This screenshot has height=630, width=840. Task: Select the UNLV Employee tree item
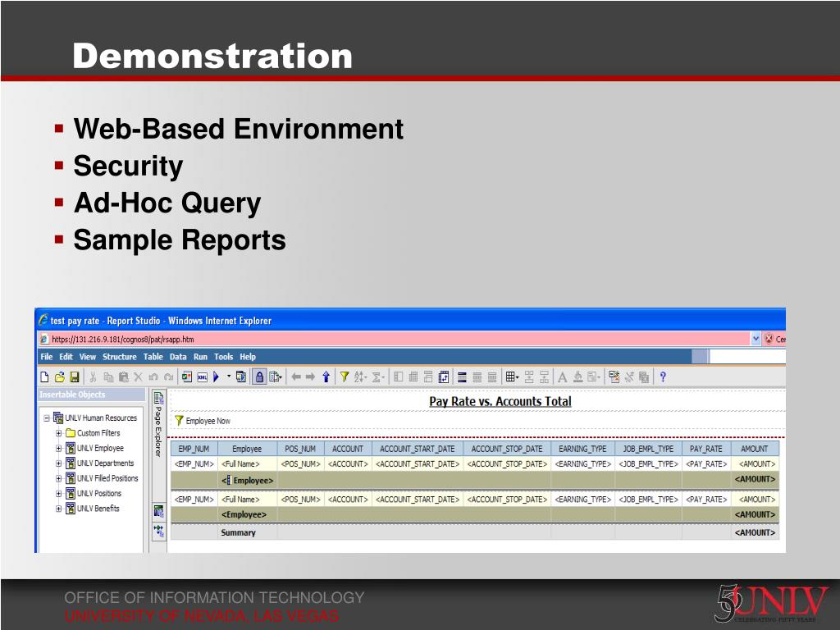(x=100, y=449)
